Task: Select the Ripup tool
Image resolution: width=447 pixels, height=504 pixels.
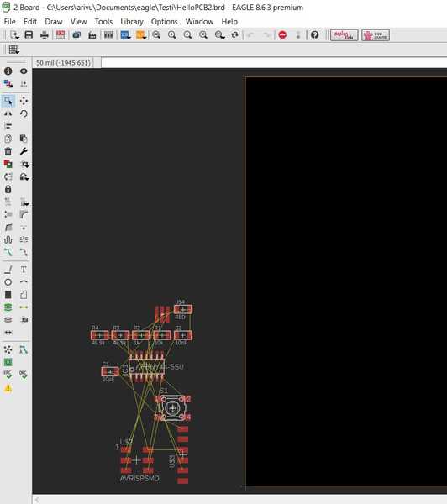Action: (24, 252)
